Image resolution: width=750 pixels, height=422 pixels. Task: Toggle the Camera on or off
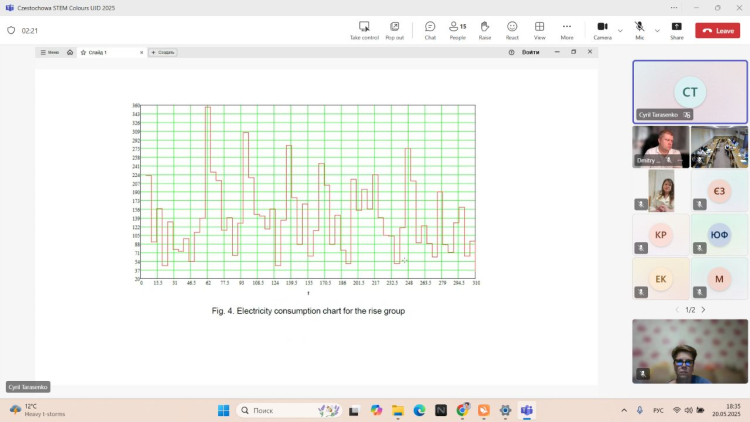(602, 30)
